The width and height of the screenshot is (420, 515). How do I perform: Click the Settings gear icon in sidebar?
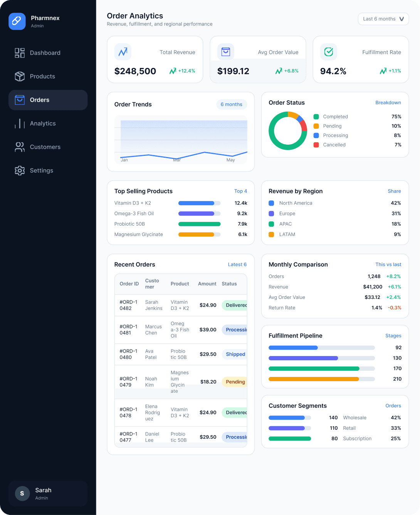(20, 171)
